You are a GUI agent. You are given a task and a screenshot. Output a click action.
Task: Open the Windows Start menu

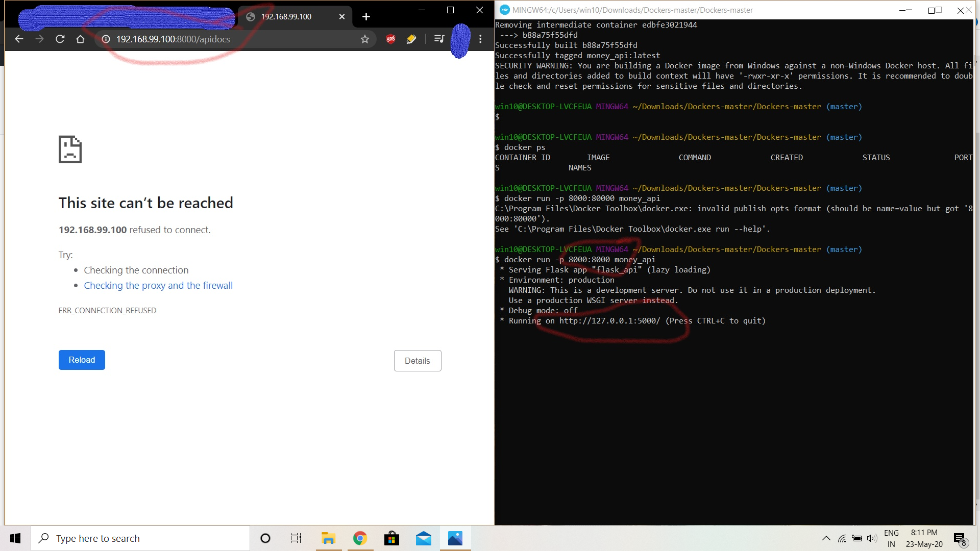click(15, 538)
